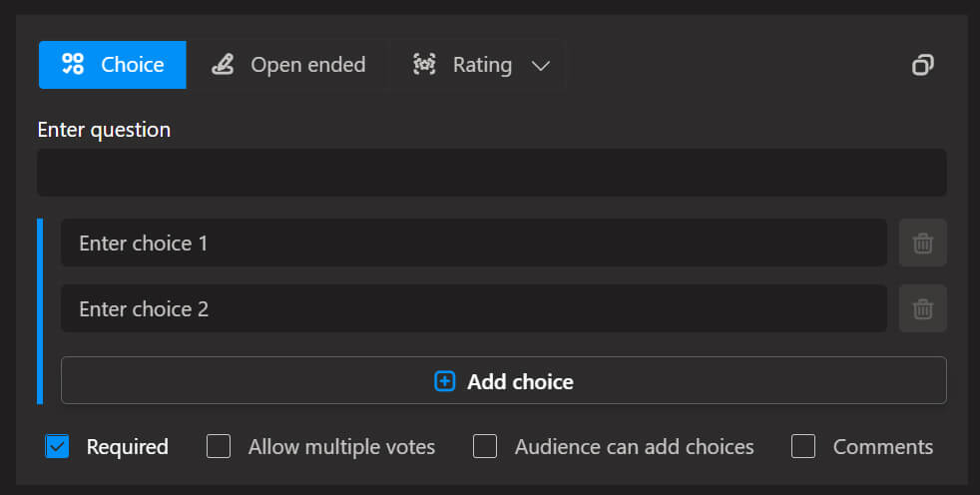This screenshot has width=980, height=495.
Task: Enable the Comments checkbox
Action: coord(803,446)
